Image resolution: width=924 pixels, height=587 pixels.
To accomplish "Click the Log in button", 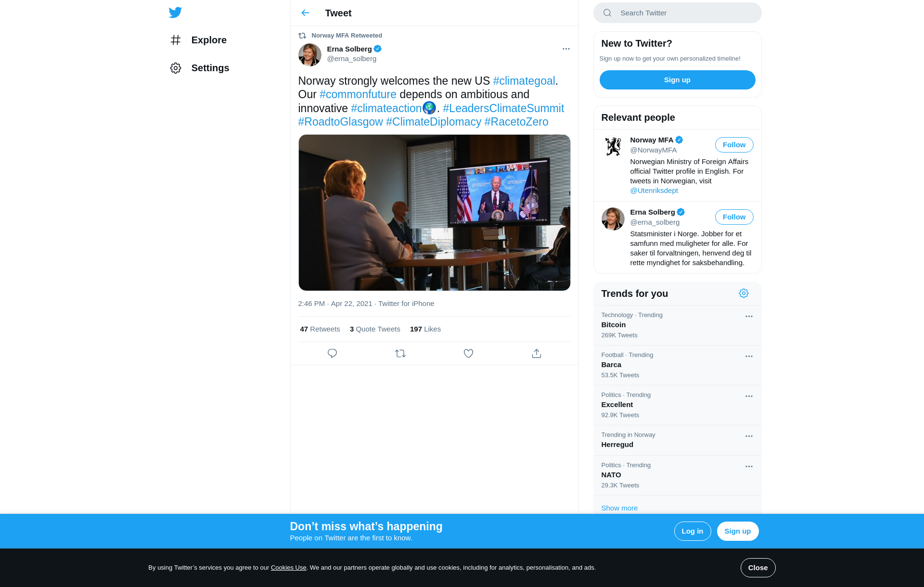I will click(x=692, y=531).
